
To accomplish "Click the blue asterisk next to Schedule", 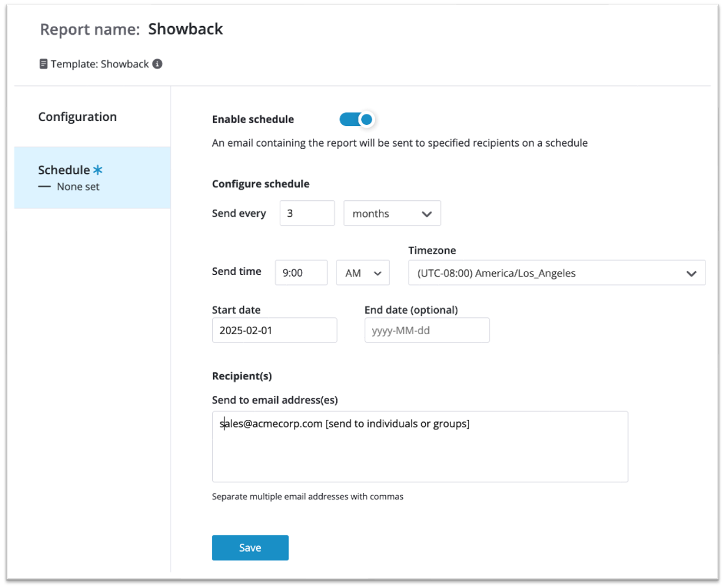I will pos(98,170).
